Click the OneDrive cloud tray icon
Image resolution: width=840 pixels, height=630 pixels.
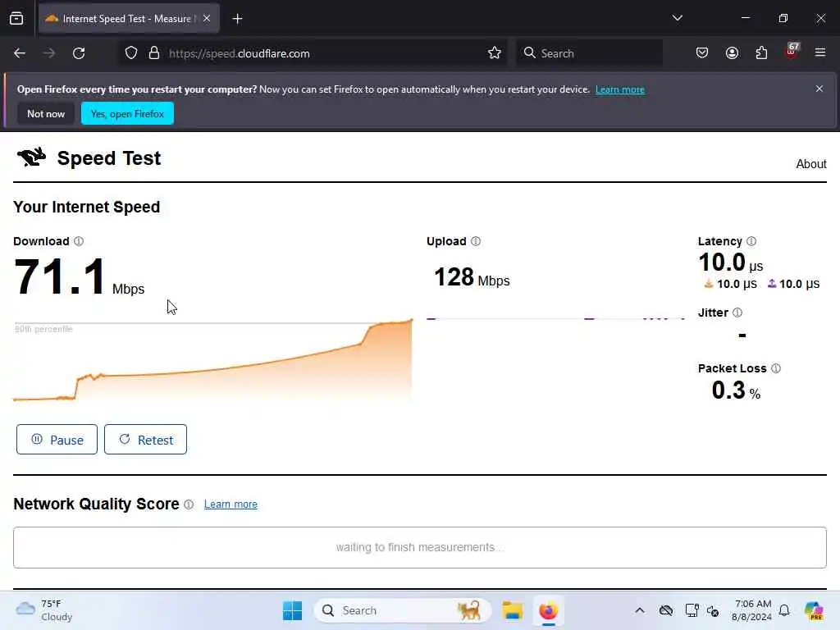[666, 610]
